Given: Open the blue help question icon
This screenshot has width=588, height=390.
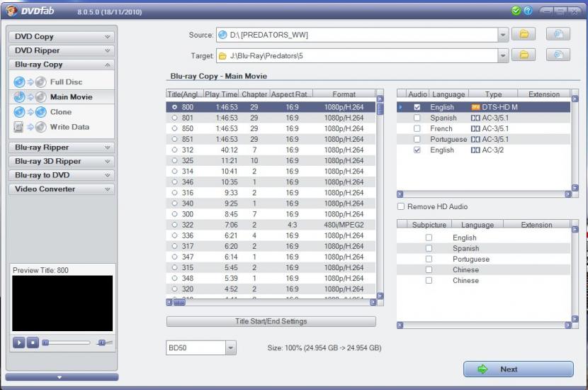Looking at the screenshot, I should click(528, 11).
